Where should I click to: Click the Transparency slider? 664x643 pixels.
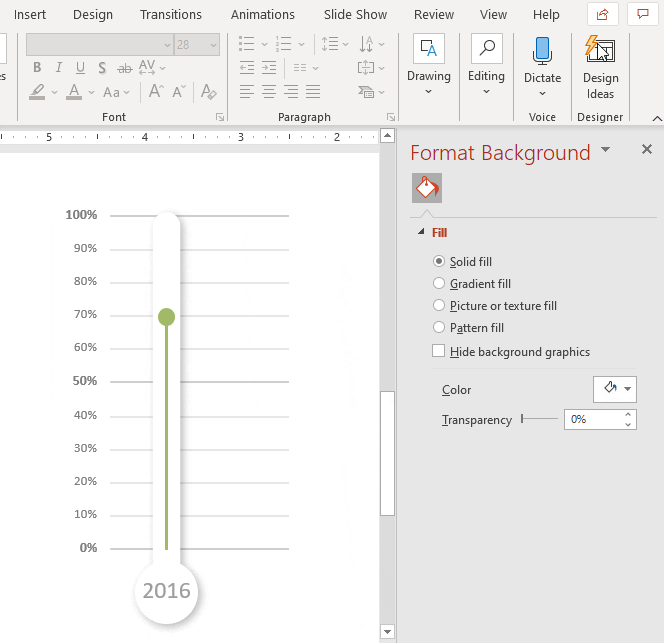pos(540,419)
